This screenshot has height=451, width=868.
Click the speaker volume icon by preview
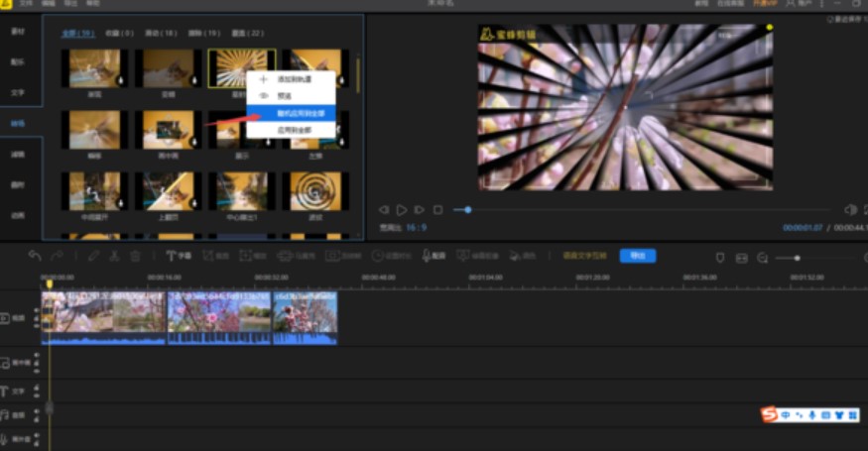850,210
